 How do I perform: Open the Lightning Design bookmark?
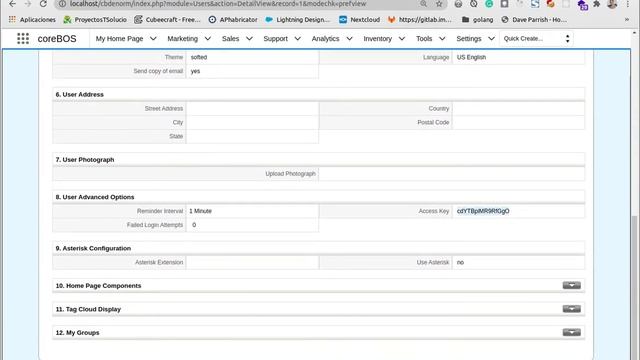[x=298, y=20]
